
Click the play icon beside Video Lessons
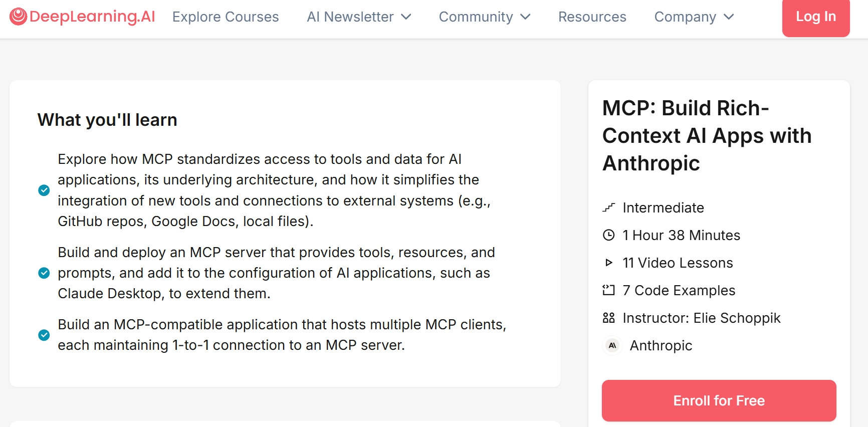point(608,263)
